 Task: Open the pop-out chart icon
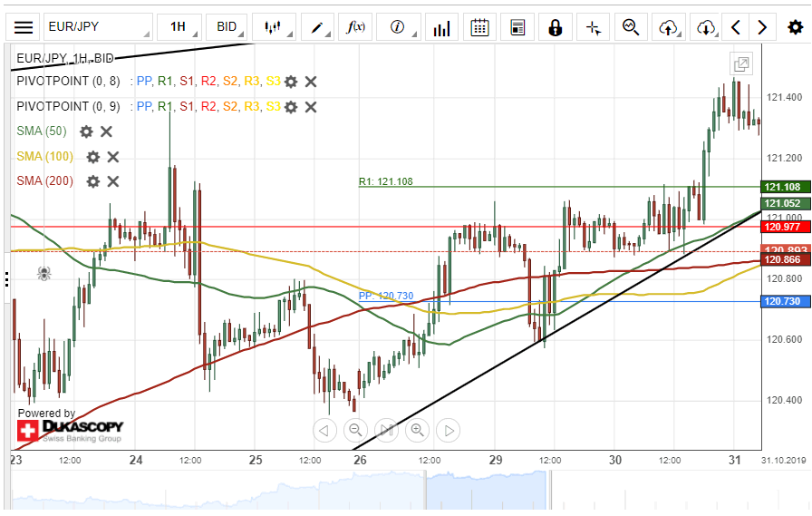click(741, 63)
